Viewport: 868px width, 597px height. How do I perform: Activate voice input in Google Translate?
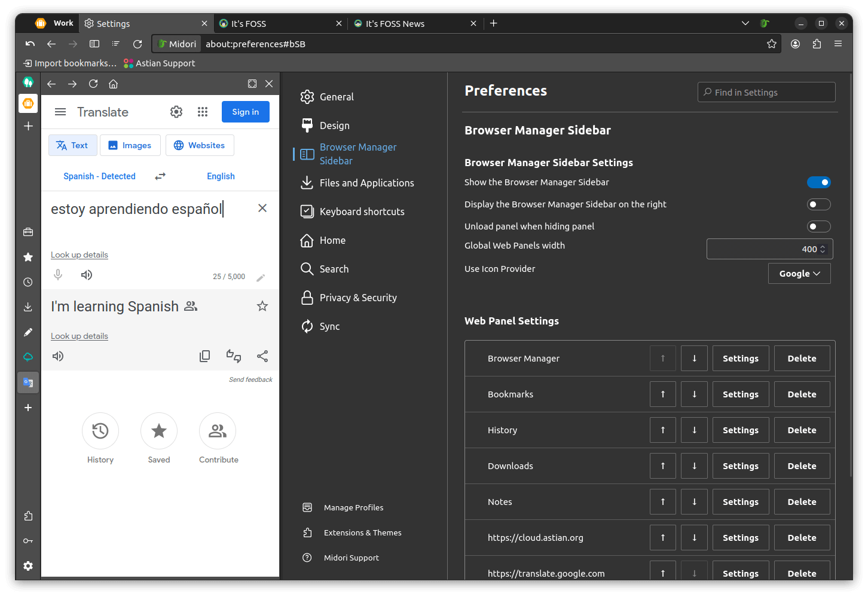[57, 274]
